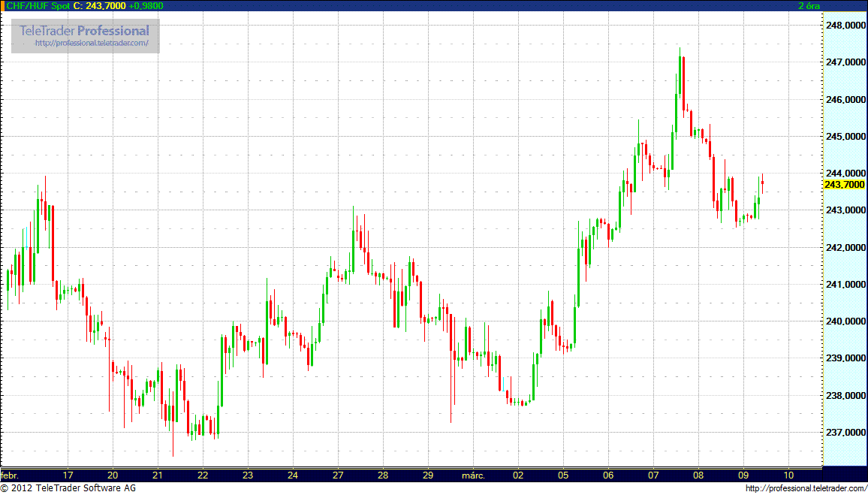Click the TeleTrader Professional watermark logo
The height and width of the screenshot is (495, 868).
(85, 31)
